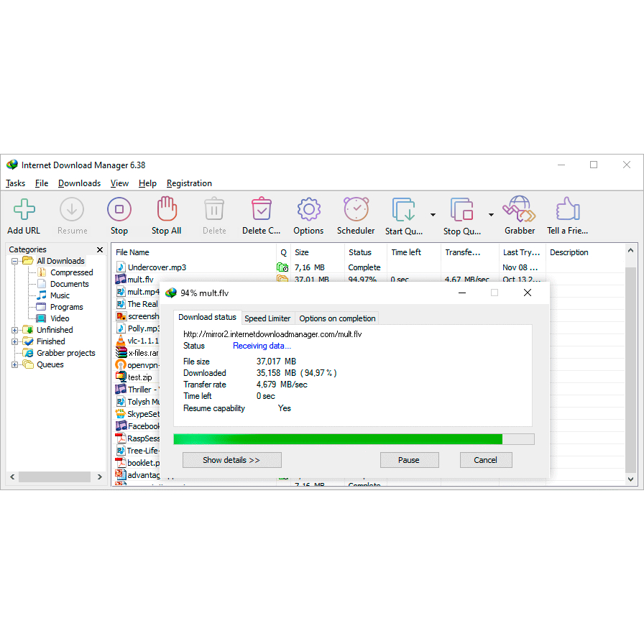The width and height of the screenshot is (644, 644).
Task: Sort by Size column header
Action: (318, 252)
